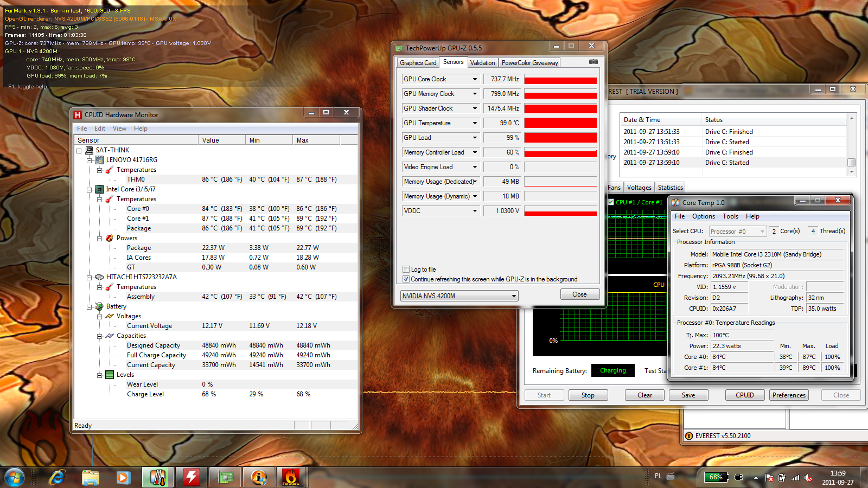Open Windows Explorer folder icon on taskbar
868x488 pixels.
(x=91, y=478)
